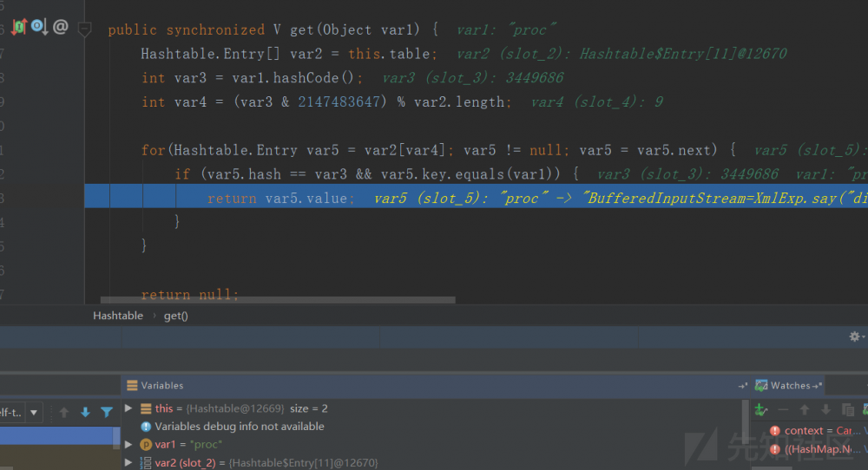868x470 pixels.
Task: Select previous frame up arrow
Action: pos(64,412)
